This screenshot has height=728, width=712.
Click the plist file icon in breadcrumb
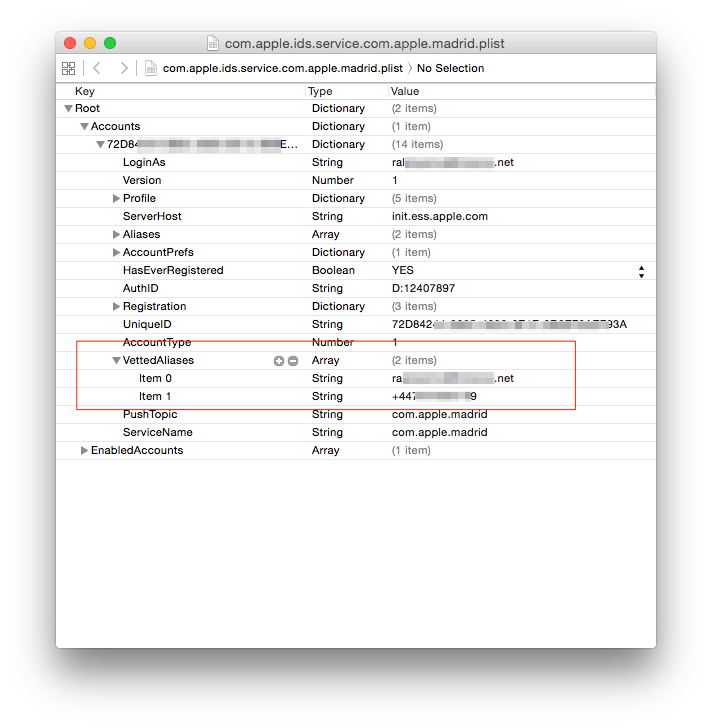[x=151, y=68]
